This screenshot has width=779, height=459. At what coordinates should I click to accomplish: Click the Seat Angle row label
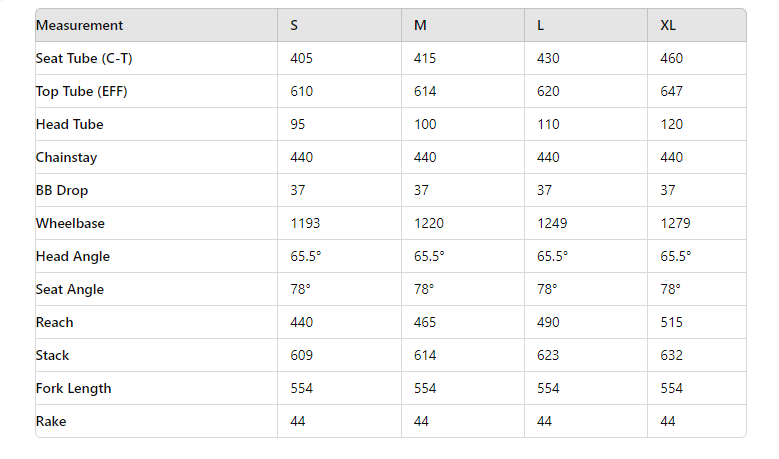click(70, 290)
